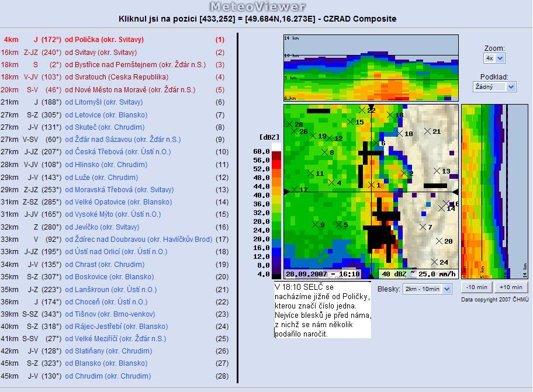The width and height of the screenshot is (533, 392).
Task: Pick the X marker numbered 21 on the map
Action: pyautogui.click(x=428, y=131)
